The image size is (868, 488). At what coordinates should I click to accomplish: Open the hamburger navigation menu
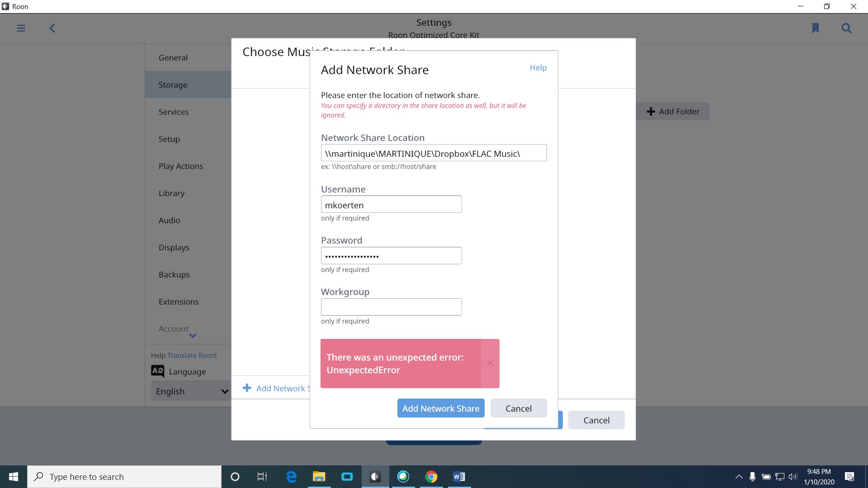pos(21,28)
